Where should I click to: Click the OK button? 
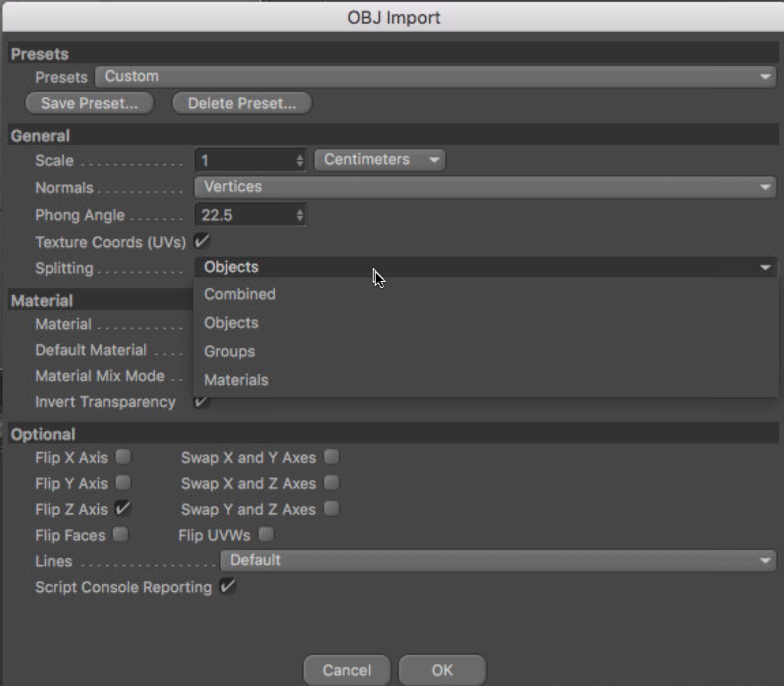(x=442, y=670)
